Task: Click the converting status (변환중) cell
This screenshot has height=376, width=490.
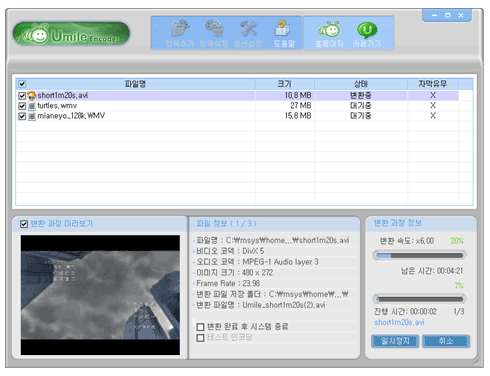Action: (360, 96)
